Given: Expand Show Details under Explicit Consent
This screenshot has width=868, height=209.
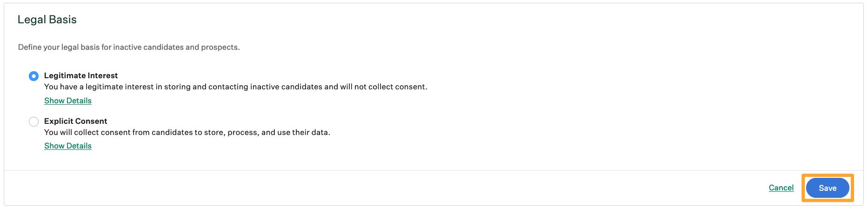Looking at the screenshot, I should pyautogui.click(x=68, y=146).
